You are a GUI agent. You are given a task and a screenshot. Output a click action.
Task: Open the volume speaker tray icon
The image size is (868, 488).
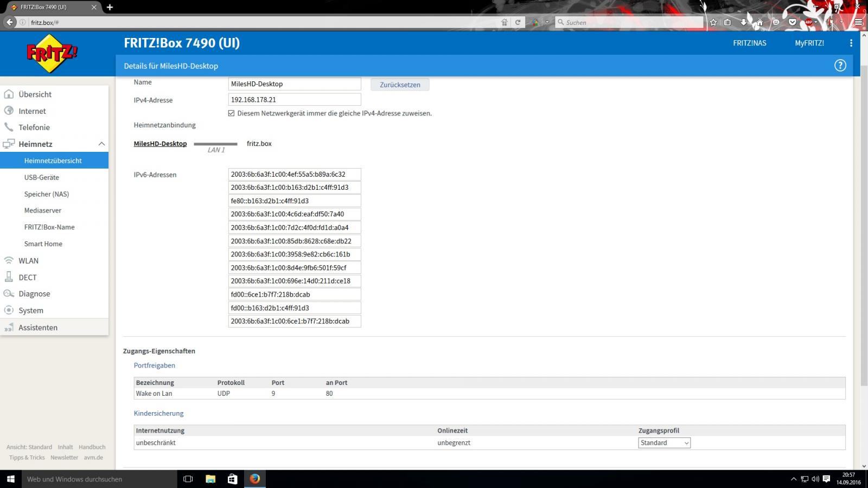[815, 479]
